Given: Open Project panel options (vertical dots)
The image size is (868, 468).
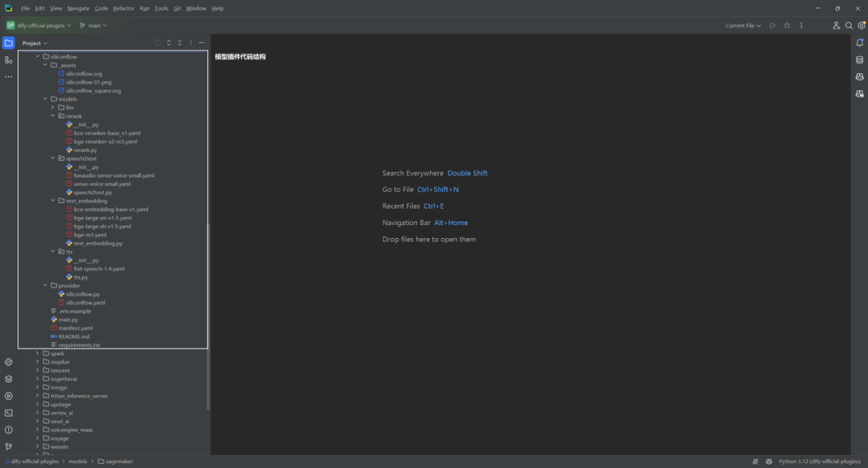Looking at the screenshot, I should [191, 43].
